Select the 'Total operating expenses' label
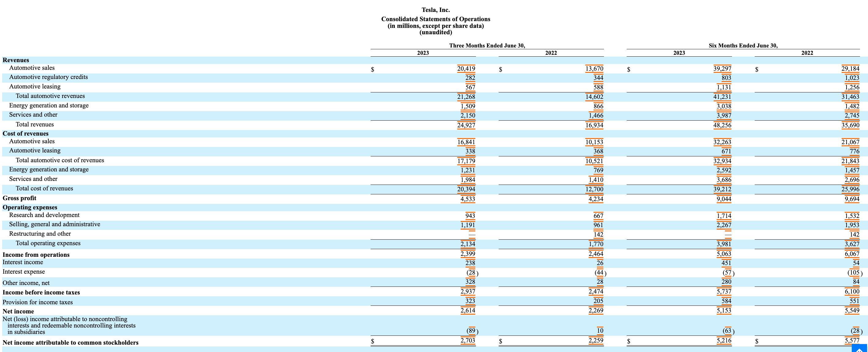 [48, 243]
